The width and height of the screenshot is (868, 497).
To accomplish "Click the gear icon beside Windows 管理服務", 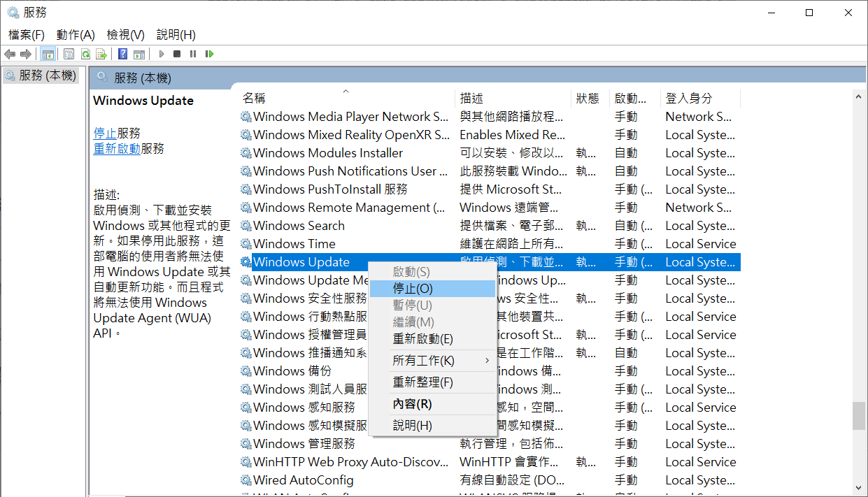I will point(246,444).
